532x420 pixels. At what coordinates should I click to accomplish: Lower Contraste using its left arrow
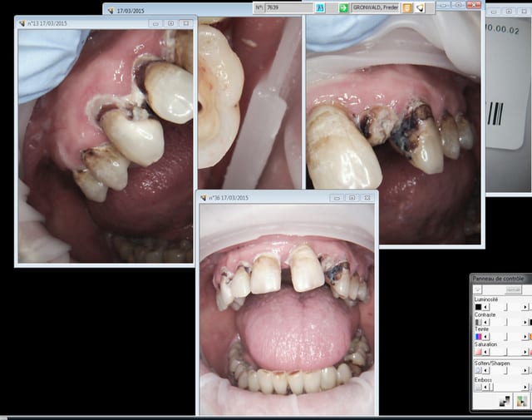(x=485, y=322)
